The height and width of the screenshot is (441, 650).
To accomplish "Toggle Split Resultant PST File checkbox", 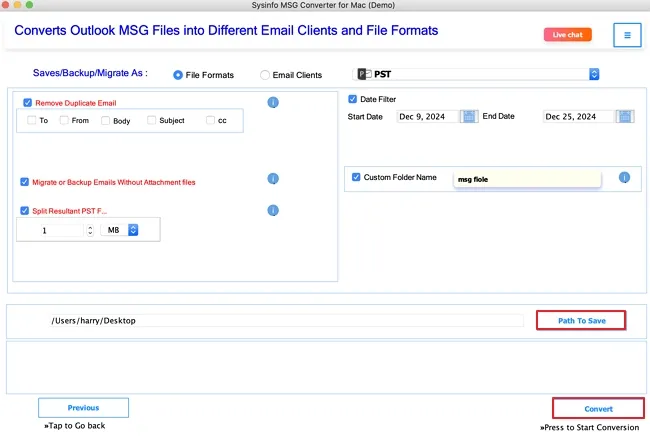I will (24, 211).
